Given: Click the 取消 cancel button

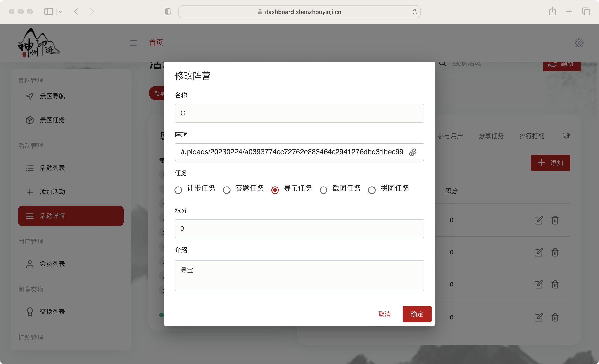Looking at the screenshot, I should (x=384, y=314).
